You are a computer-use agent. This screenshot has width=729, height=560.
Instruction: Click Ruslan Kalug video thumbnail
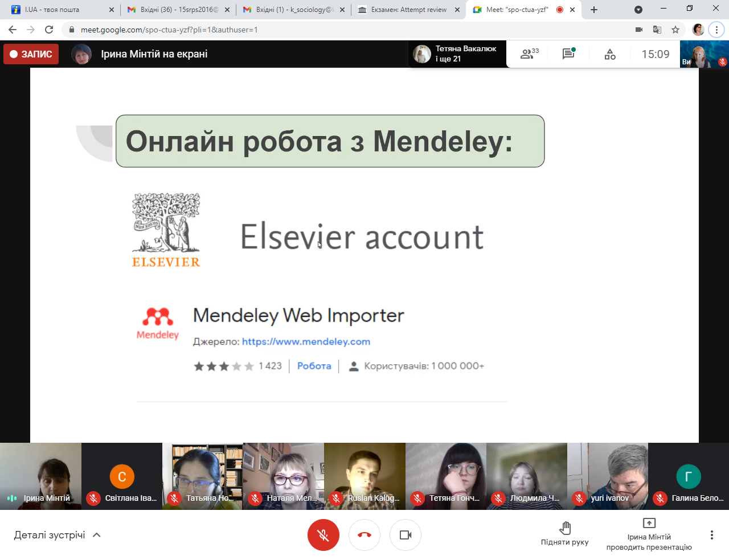pos(364,476)
